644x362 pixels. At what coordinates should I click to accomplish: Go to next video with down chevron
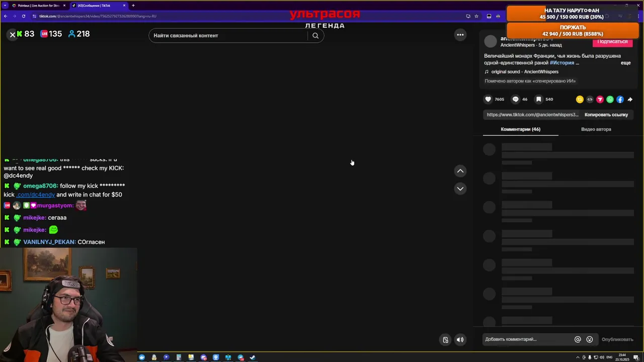pos(460,189)
